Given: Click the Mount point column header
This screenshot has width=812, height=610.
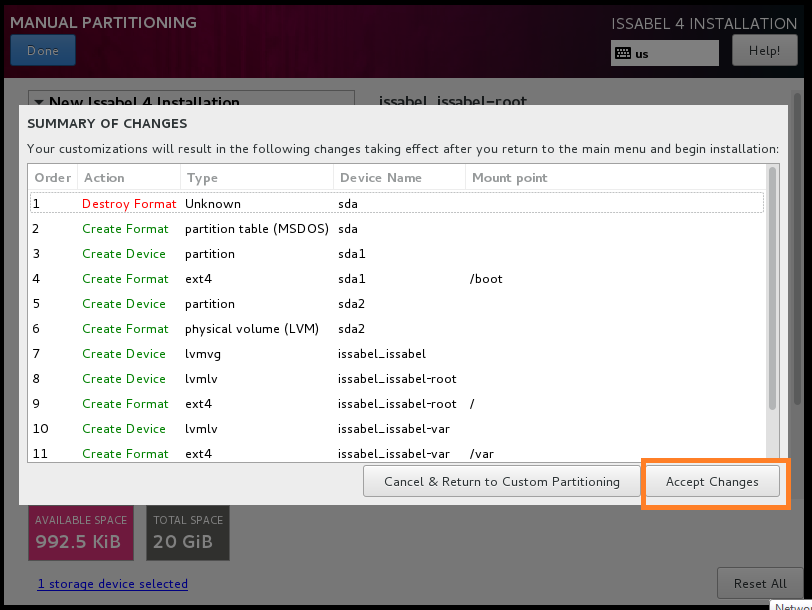Looking at the screenshot, I should (x=509, y=178).
